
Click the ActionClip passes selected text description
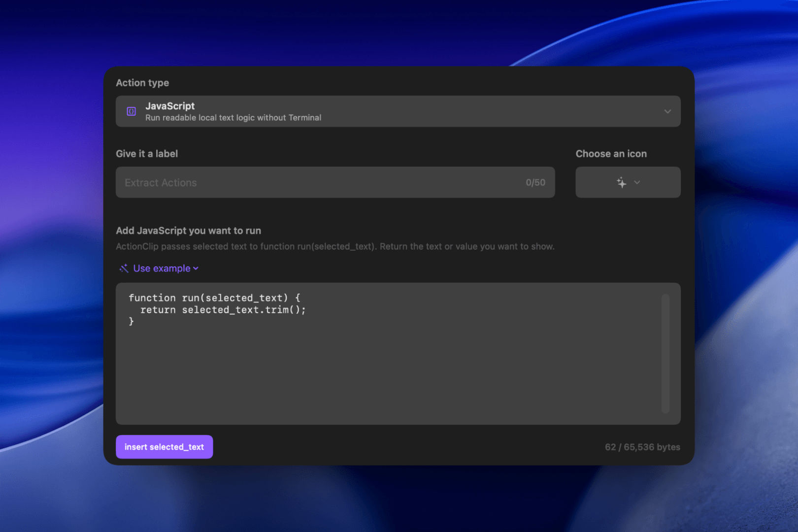tap(335, 246)
